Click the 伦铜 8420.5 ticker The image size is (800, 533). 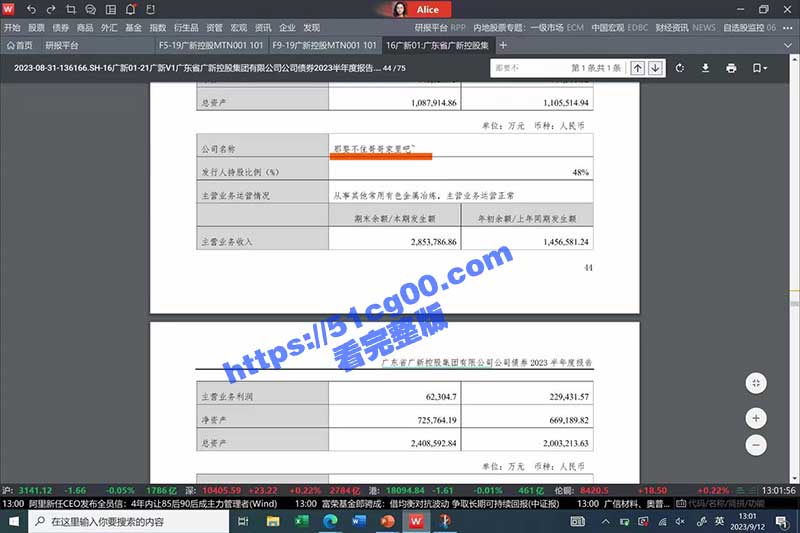[643, 490]
